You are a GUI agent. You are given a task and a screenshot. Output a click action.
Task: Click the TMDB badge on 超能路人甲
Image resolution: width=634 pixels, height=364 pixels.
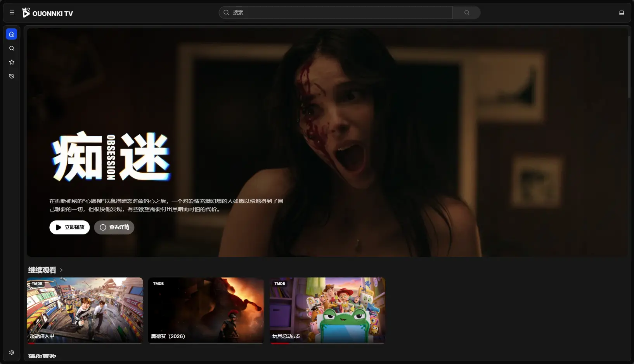point(37,284)
